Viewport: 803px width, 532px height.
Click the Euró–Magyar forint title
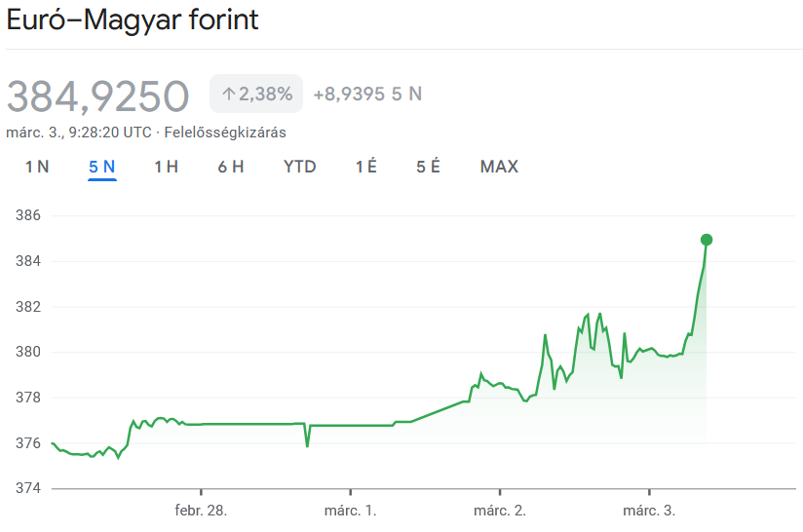134,20
